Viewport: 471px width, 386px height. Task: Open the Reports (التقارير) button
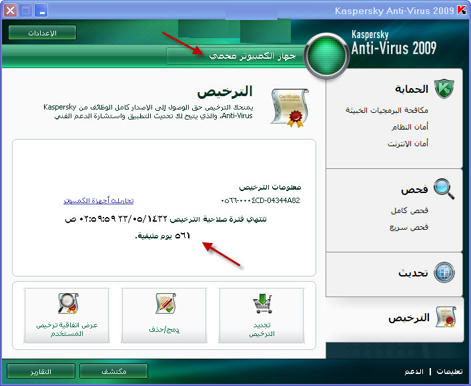click(41, 371)
